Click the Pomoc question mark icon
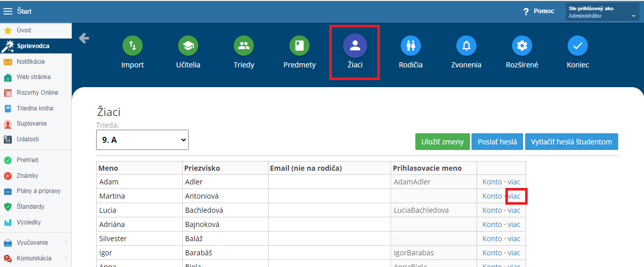The width and height of the screenshot is (644, 267). [x=526, y=12]
